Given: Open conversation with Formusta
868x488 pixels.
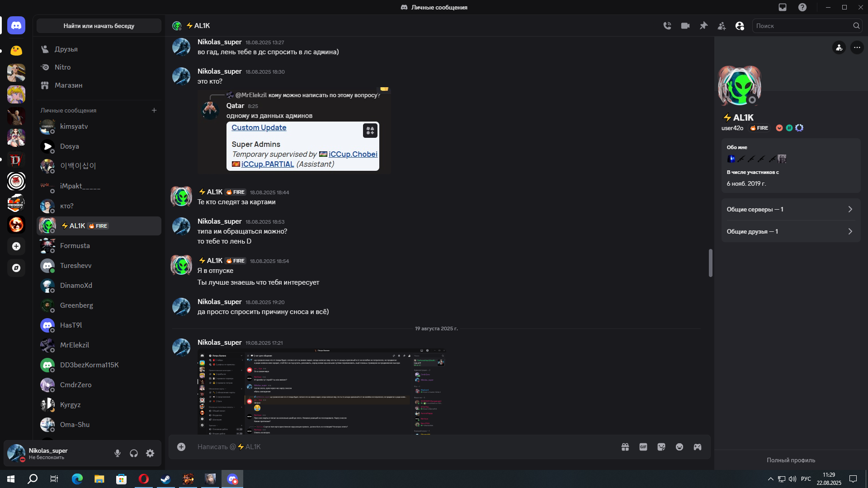Looking at the screenshot, I should (x=99, y=246).
